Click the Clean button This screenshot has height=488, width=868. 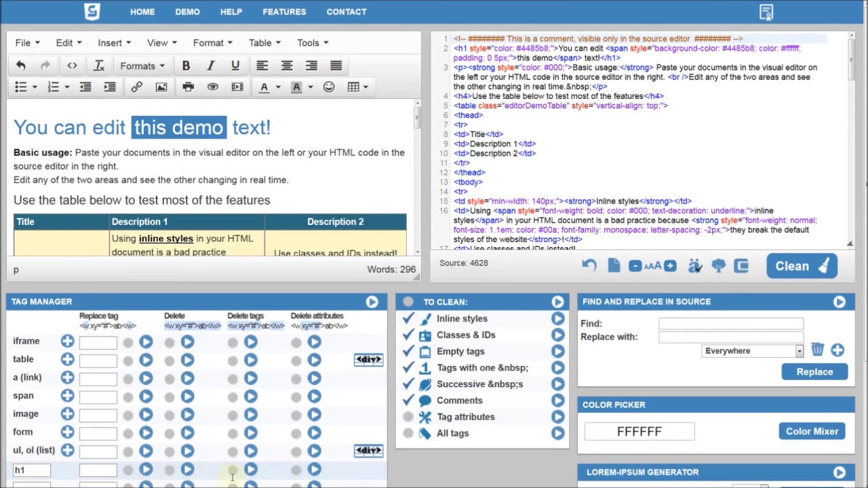point(802,266)
